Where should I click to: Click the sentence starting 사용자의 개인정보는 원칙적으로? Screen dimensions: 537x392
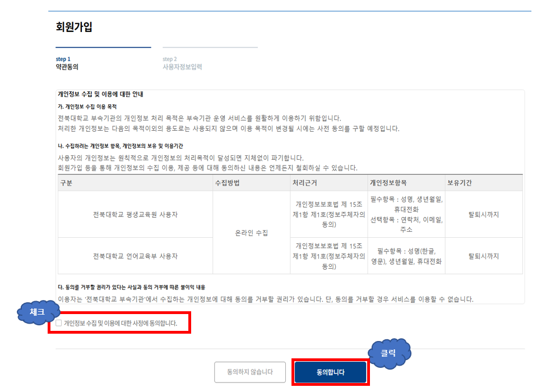[x=180, y=158]
